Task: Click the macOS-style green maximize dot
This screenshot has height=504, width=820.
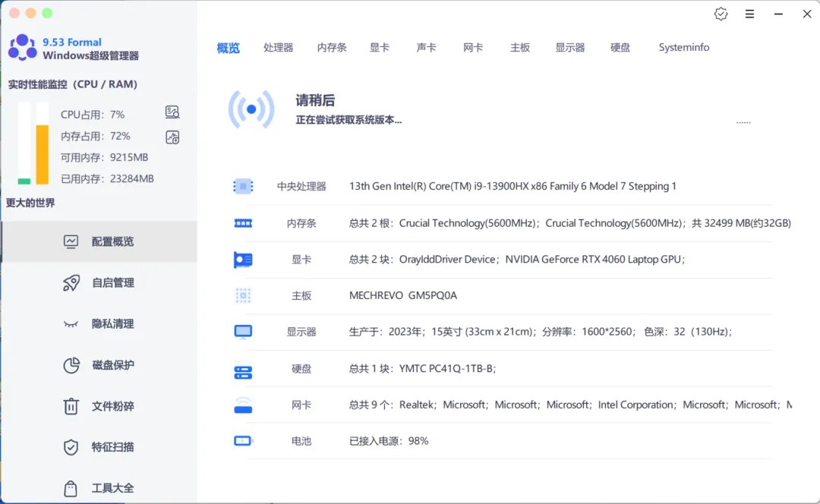Action: (47, 13)
